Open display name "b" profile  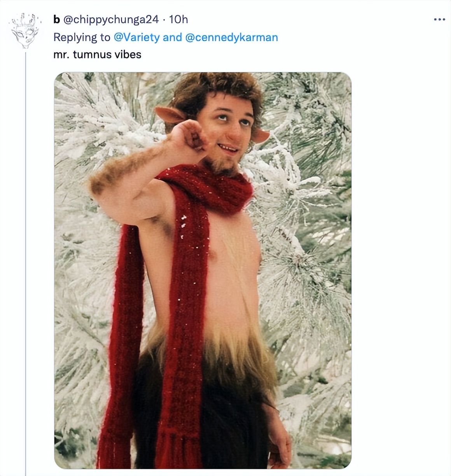point(56,19)
